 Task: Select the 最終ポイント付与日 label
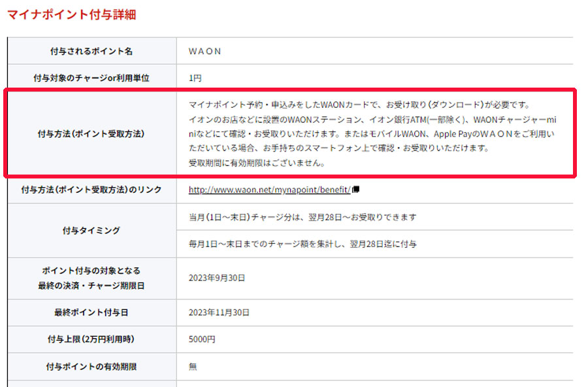[91, 312]
